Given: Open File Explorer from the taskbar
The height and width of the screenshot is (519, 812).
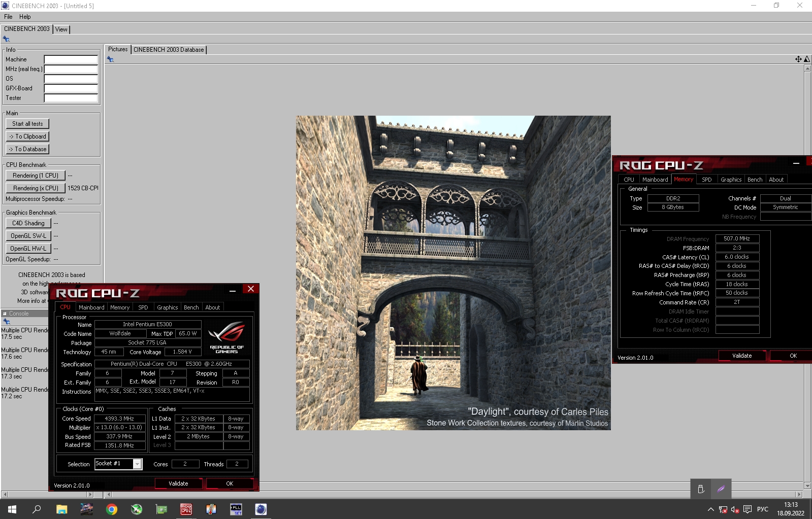Looking at the screenshot, I should 61,509.
